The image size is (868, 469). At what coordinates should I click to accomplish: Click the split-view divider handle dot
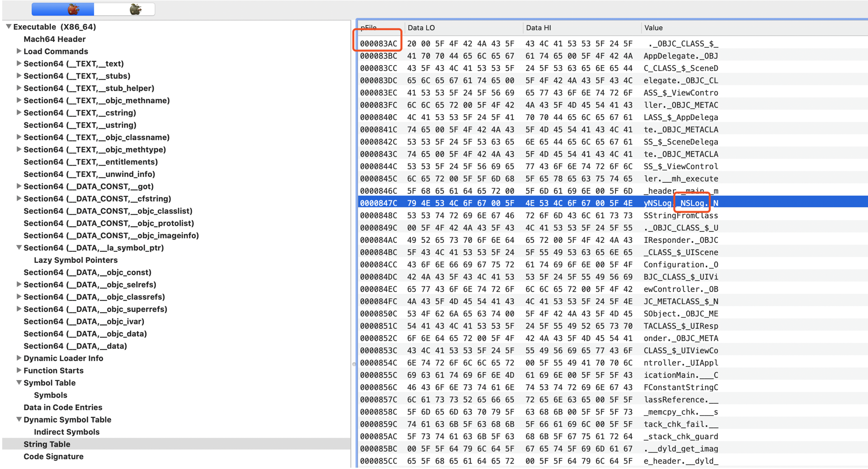tap(354, 364)
